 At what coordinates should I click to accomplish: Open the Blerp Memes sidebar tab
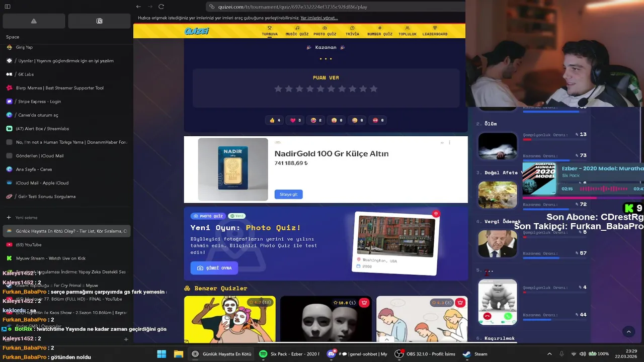[66, 88]
